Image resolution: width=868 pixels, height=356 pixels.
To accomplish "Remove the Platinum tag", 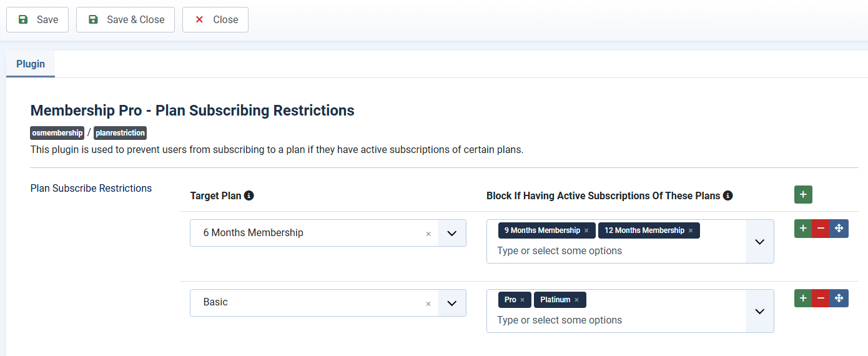I will (576, 300).
